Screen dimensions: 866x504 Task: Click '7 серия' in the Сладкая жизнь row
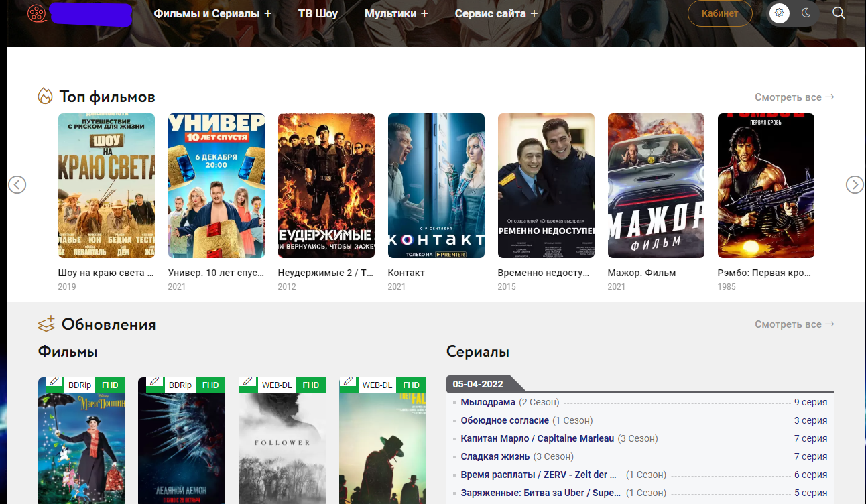810,456
